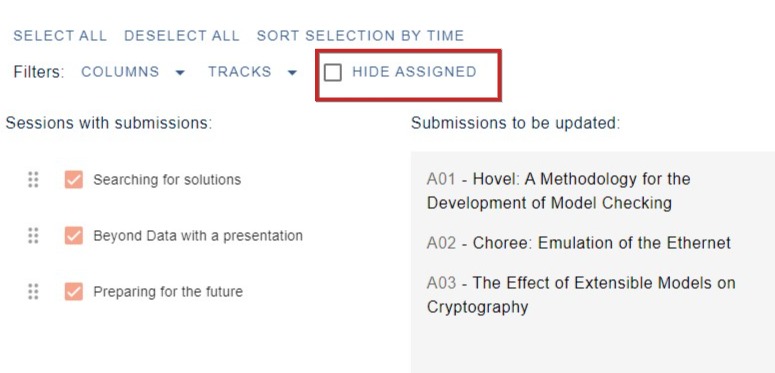Click DESELECT ALL button

tap(181, 36)
